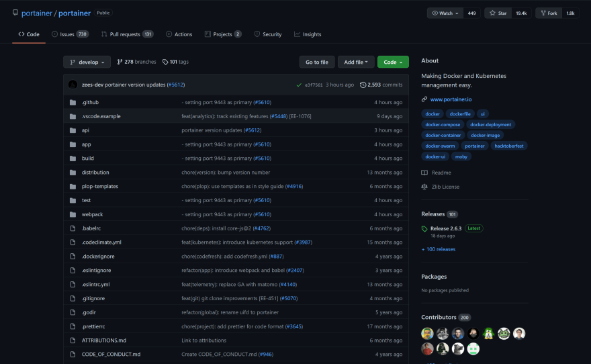Open the Readme link in About
This screenshot has width=591, height=364.
[x=441, y=173]
